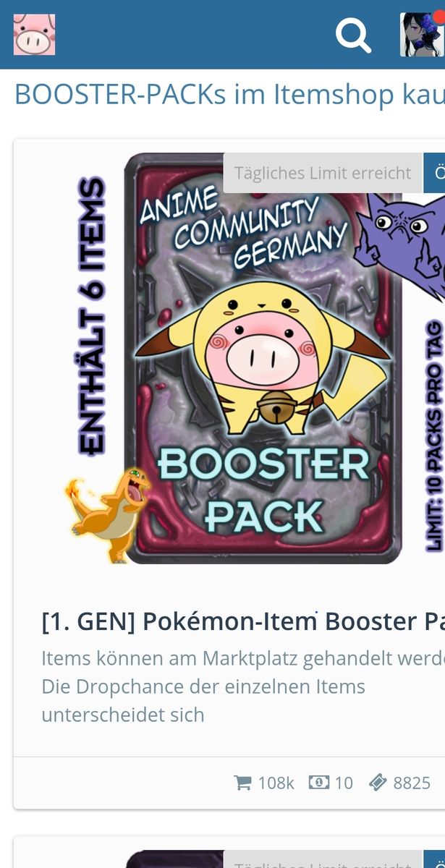Click the second card's Tägliches Limit erreicht button
Image resolution: width=445 pixels, height=868 pixels.
(323, 859)
